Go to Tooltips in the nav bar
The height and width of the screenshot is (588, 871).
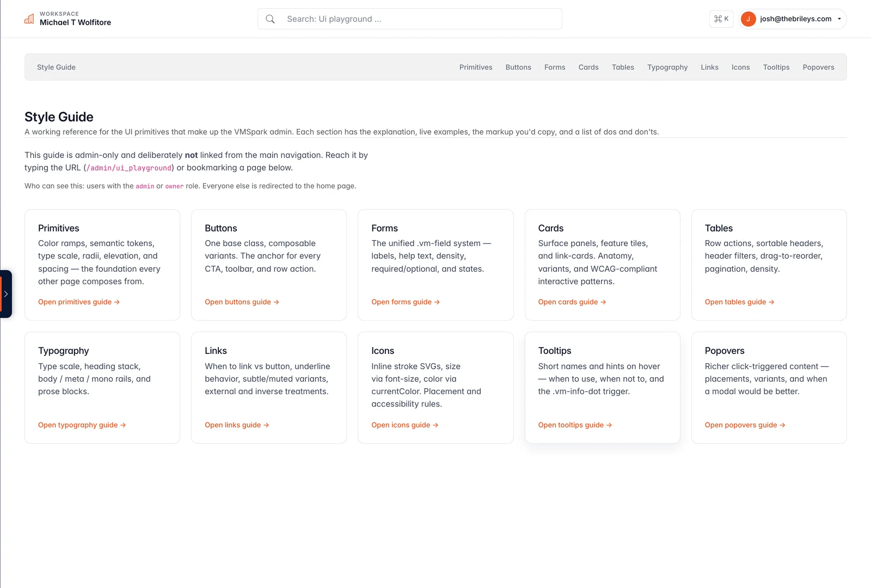coord(776,68)
